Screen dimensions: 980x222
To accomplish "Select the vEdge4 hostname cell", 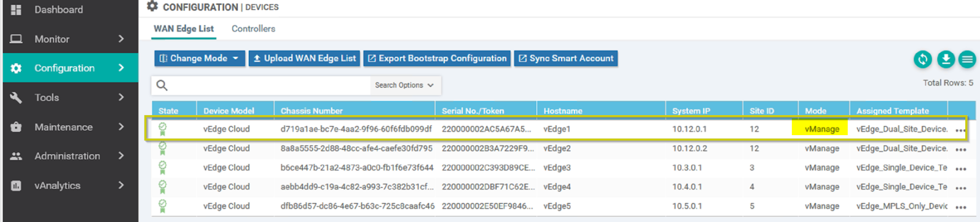I will [557, 187].
